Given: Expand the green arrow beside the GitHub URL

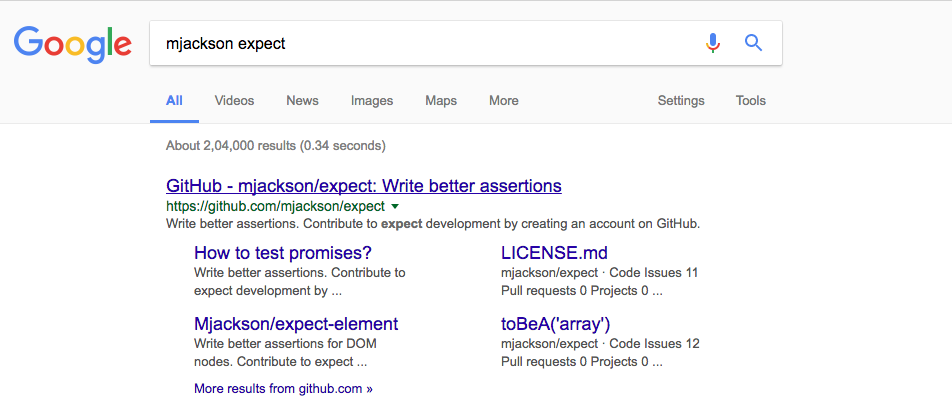Looking at the screenshot, I should [395, 206].
